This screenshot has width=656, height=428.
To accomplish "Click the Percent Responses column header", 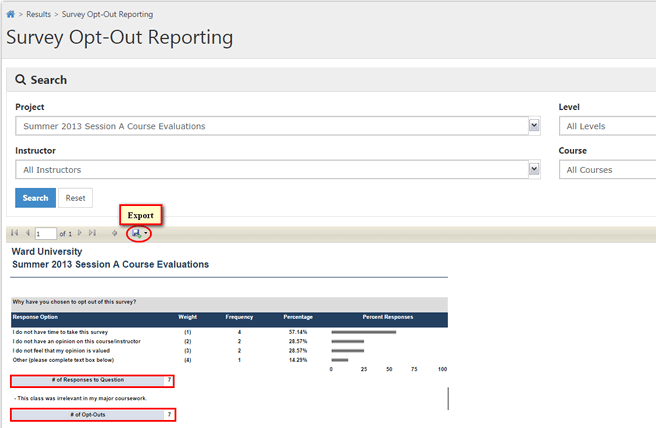I will point(388,317).
